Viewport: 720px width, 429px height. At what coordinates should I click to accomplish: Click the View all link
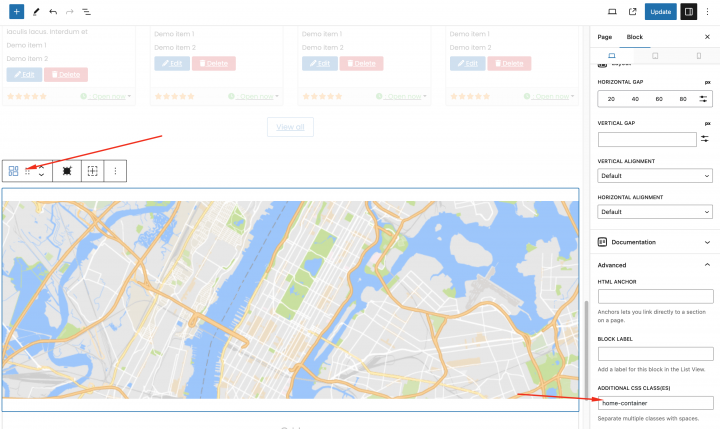(289, 126)
